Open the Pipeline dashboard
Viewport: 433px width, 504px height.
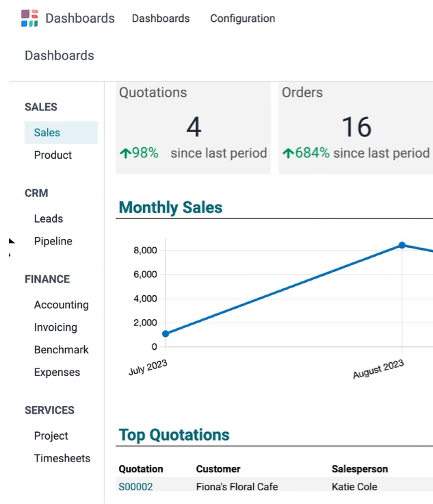pos(53,242)
